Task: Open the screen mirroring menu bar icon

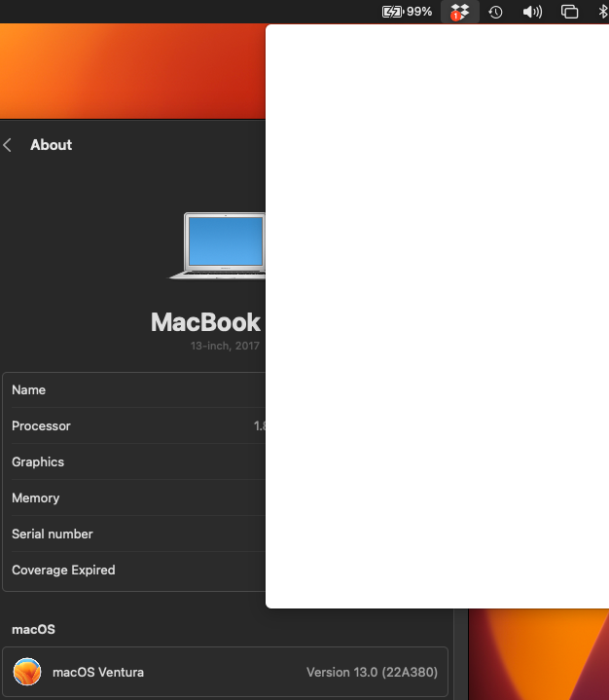Action: click(x=569, y=12)
